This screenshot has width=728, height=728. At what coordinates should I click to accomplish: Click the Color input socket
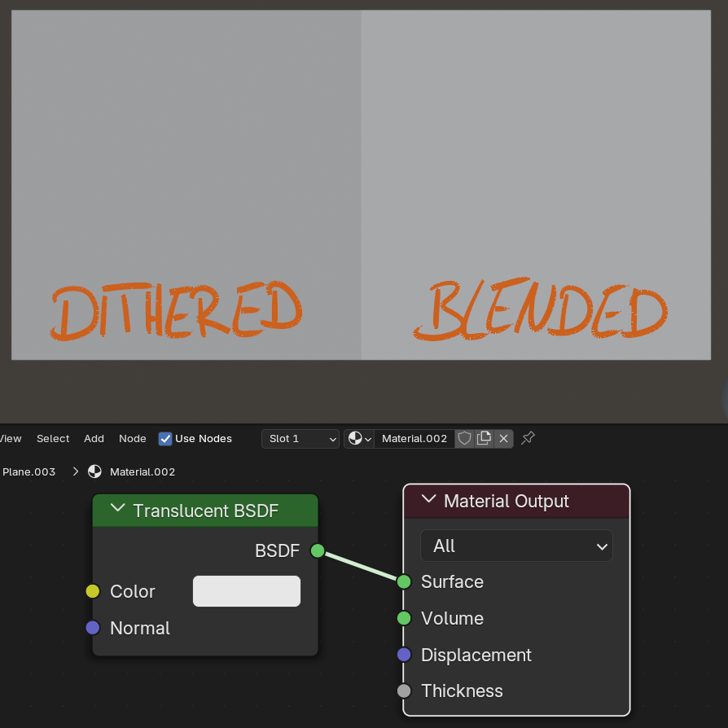tap(93, 591)
